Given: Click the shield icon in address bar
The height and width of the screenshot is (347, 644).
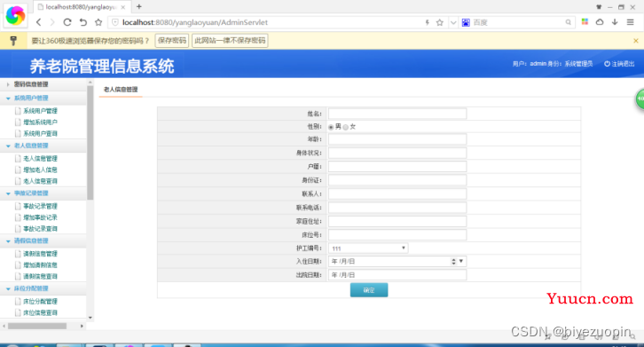Looking at the screenshot, I should pos(115,22).
